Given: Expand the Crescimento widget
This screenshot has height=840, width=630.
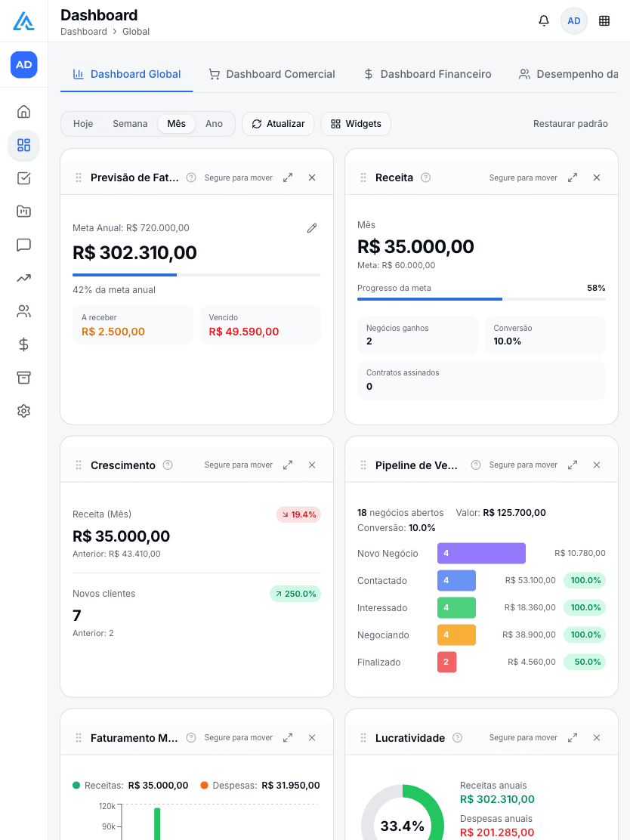Looking at the screenshot, I should (288, 465).
